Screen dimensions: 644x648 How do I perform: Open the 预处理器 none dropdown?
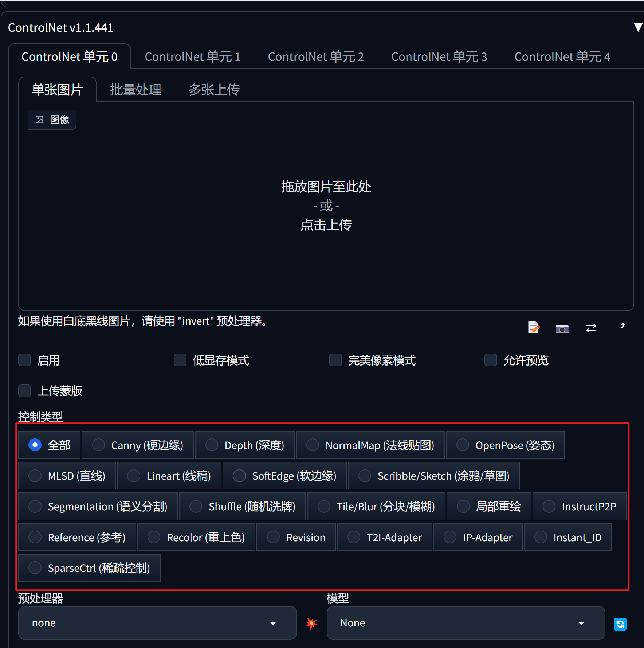(157, 623)
